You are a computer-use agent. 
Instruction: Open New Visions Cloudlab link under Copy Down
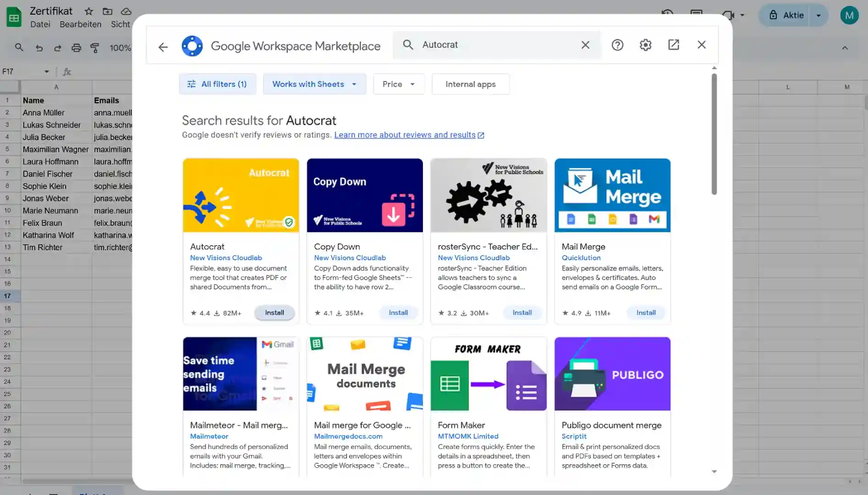coord(350,258)
